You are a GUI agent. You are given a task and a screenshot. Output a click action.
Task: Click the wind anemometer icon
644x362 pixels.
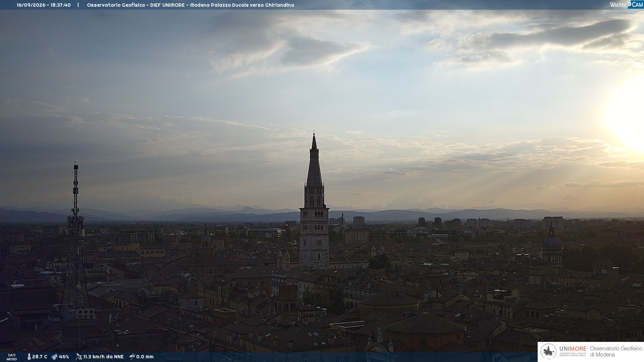(x=79, y=357)
